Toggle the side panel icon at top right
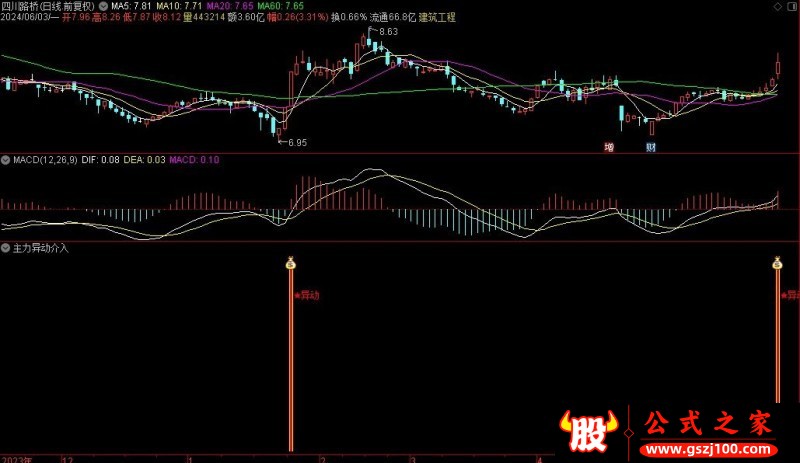This screenshot has height=463, width=800. coord(792,6)
